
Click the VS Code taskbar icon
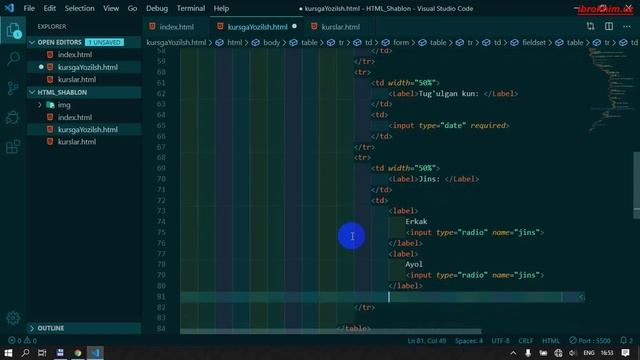pos(95,353)
